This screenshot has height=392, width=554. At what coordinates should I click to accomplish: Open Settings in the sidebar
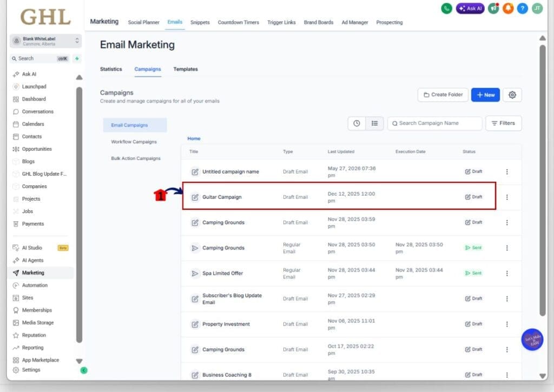[x=31, y=370]
